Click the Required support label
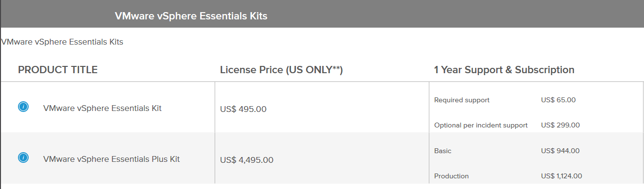Screen dimensions: 644x189 click(x=462, y=100)
